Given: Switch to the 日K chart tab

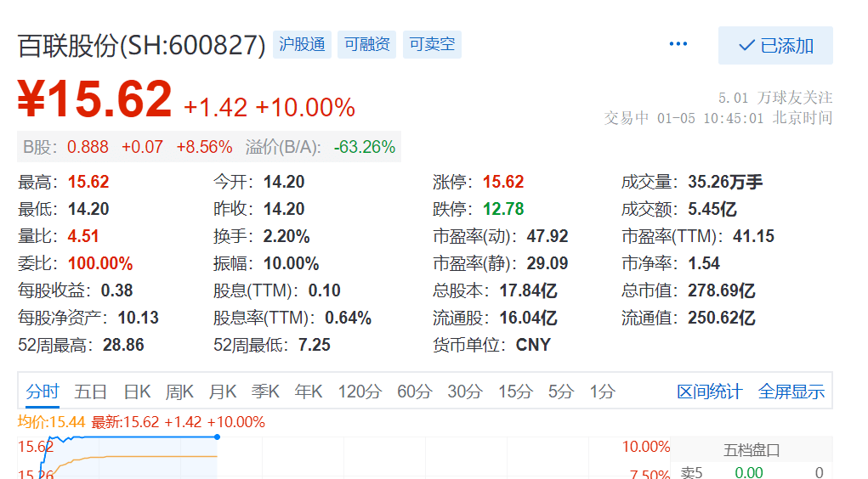Looking at the screenshot, I should tap(137, 392).
